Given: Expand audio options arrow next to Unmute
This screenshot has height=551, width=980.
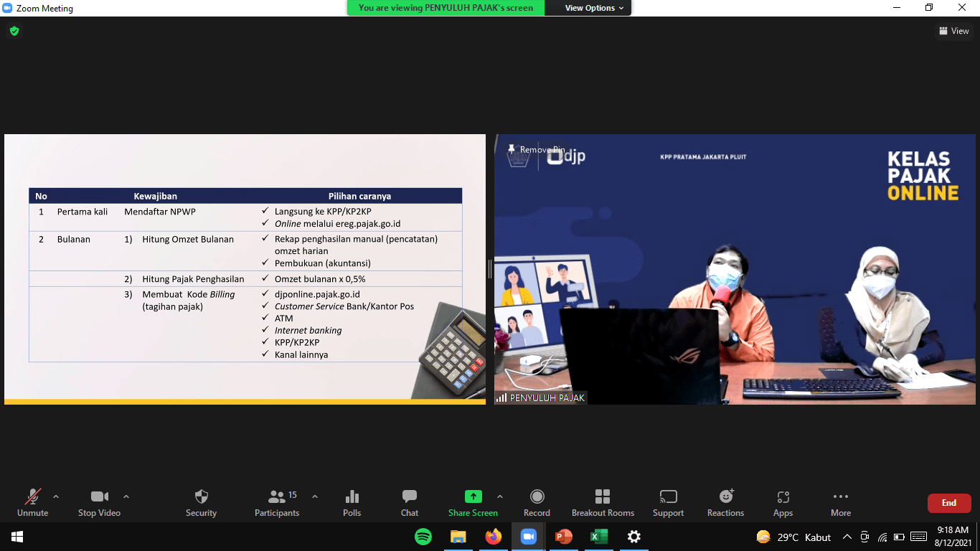Looking at the screenshot, I should click(56, 496).
